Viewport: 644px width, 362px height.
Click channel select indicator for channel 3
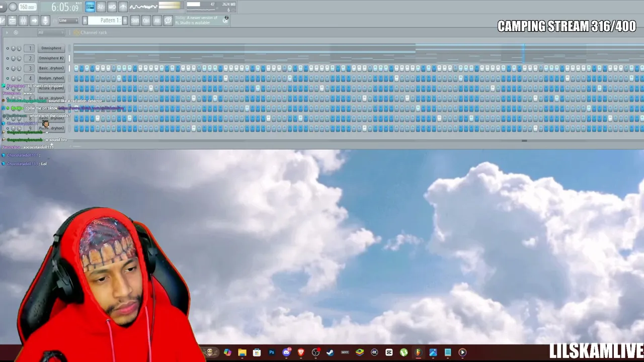click(x=69, y=68)
